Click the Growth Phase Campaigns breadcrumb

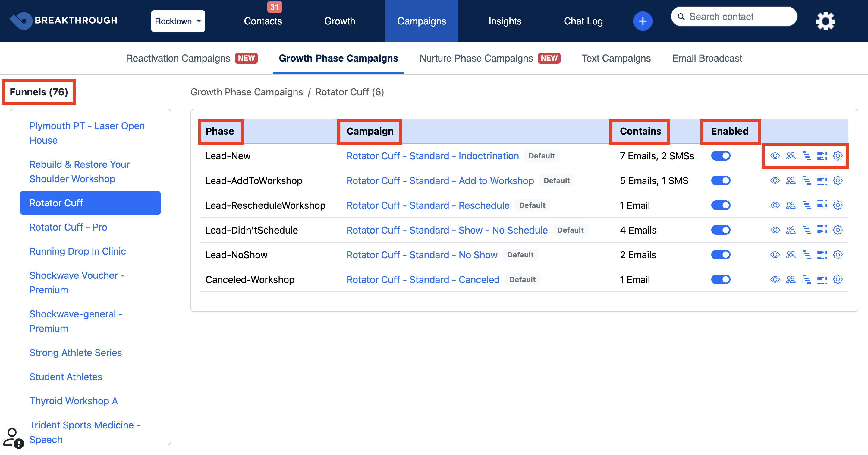click(246, 92)
